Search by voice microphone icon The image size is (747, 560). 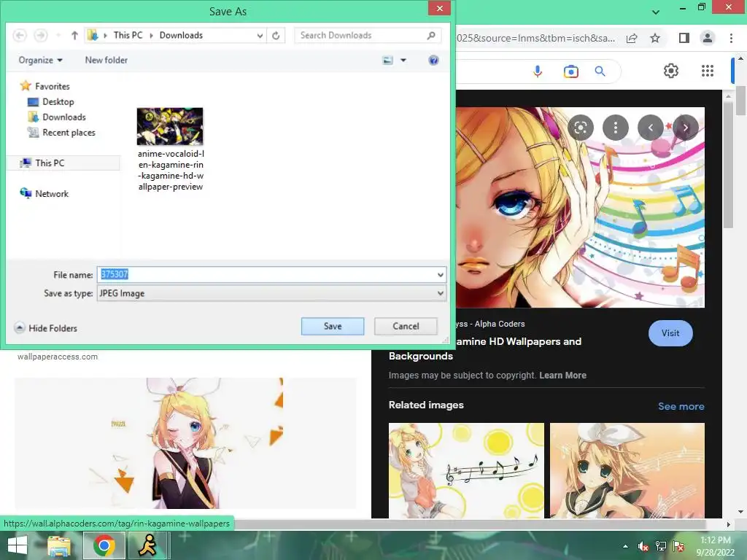pos(538,71)
